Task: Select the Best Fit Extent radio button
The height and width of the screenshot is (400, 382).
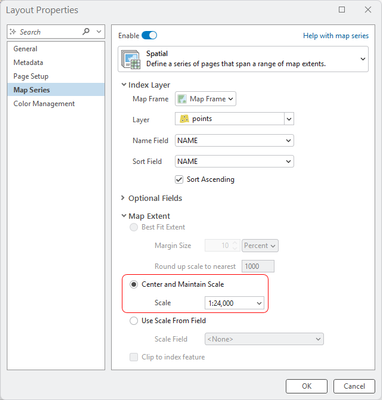Action: coord(134,227)
